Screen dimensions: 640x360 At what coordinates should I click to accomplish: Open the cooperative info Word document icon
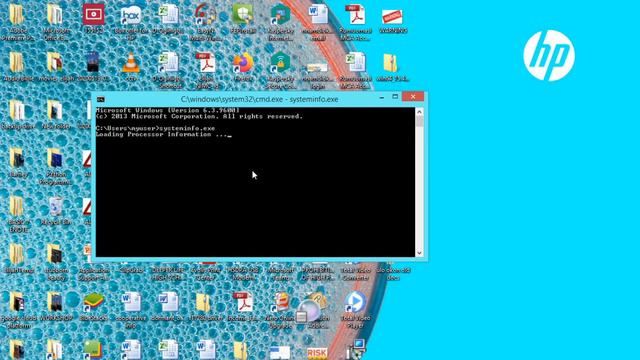pos(131,303)
